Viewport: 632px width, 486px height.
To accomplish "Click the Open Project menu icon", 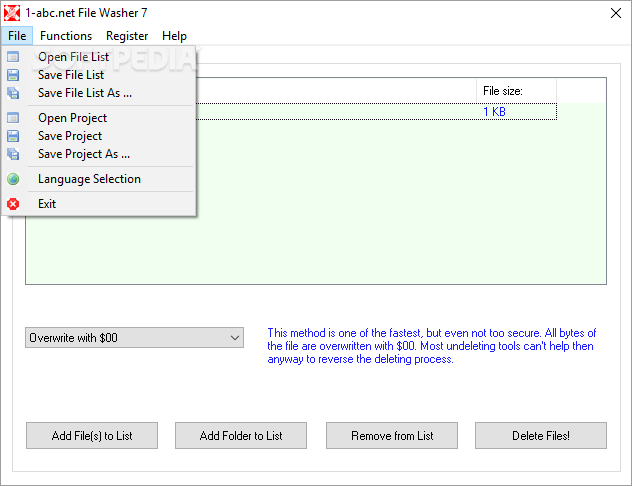I will pyautogui.click(x=13, y=118).
